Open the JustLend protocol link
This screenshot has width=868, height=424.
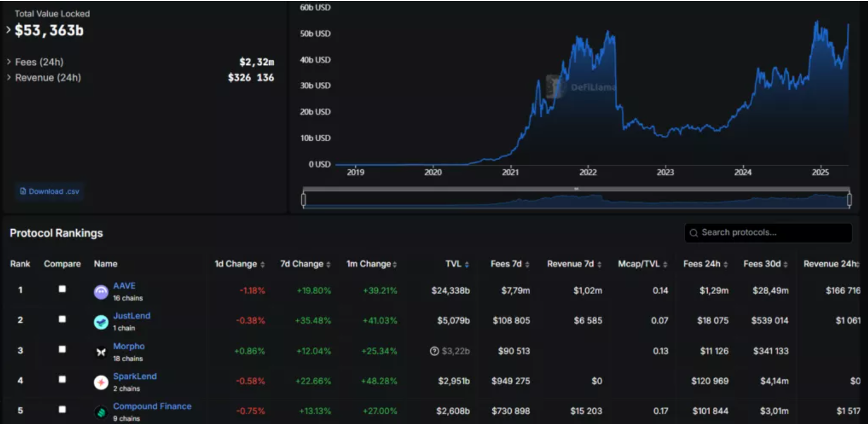click(132, 316)
